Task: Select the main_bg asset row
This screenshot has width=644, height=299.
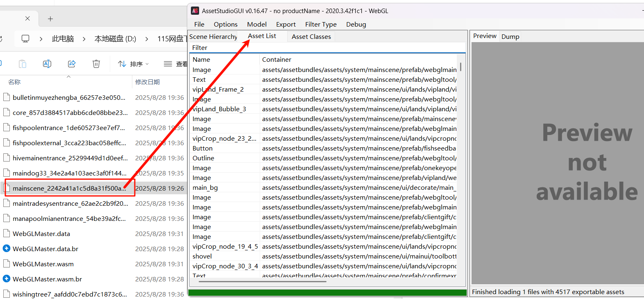Action: pos(324,188)
